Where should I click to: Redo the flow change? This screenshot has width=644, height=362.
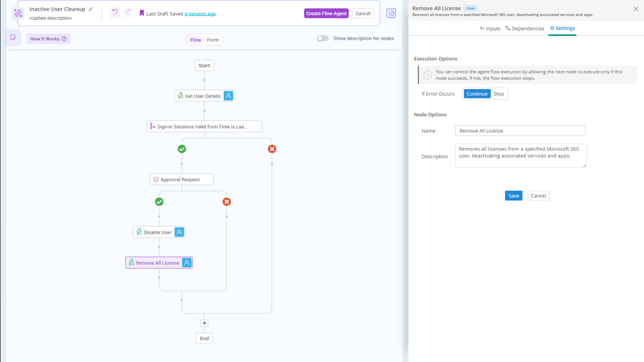click(x=128, y=13)
